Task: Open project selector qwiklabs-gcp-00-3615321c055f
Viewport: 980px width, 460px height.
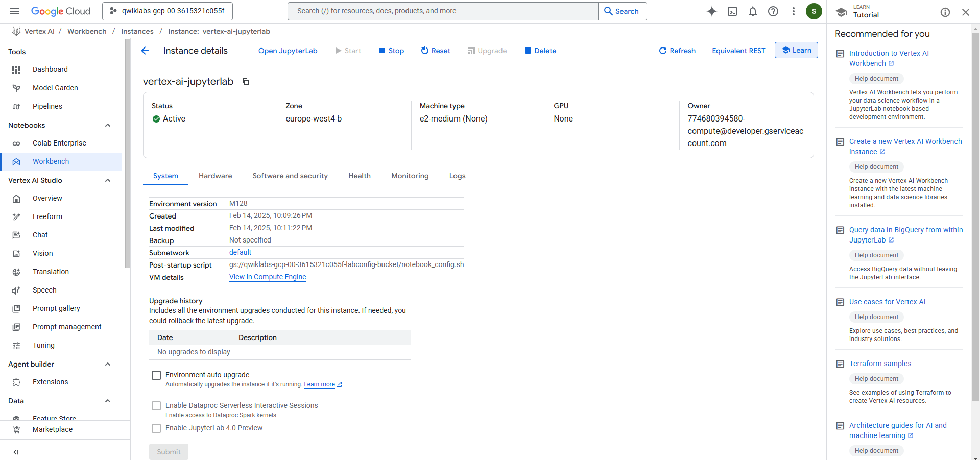Action: [x=168, y=11]
